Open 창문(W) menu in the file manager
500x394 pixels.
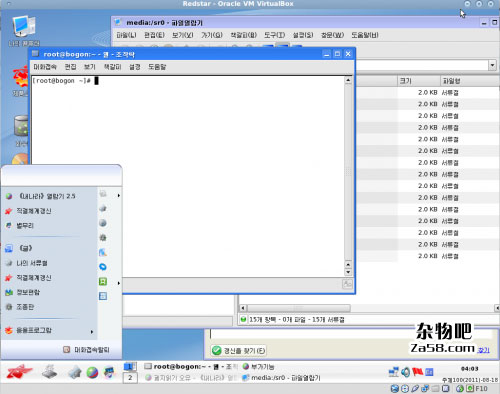[332, 35]
